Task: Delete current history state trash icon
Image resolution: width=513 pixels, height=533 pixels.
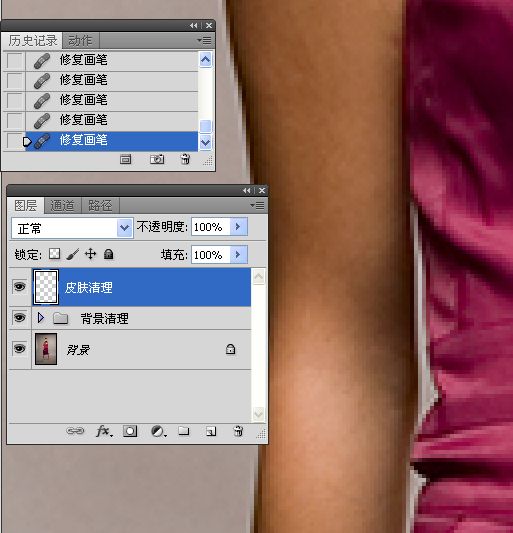Action: point(185,159)
